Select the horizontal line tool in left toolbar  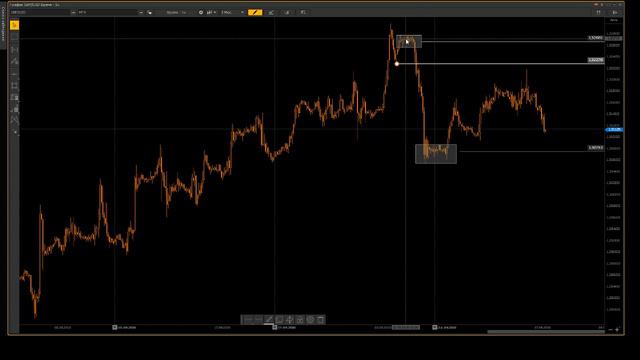click(14, 74)
